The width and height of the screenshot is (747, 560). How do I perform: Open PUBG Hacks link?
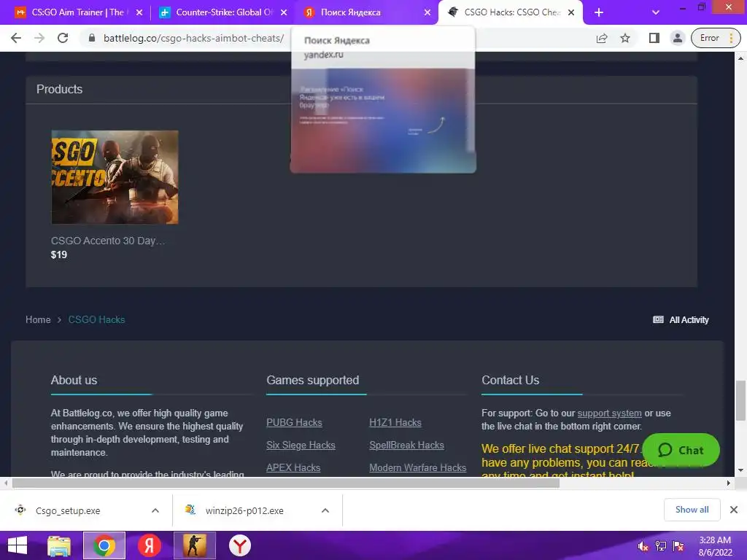pos(294,422)
